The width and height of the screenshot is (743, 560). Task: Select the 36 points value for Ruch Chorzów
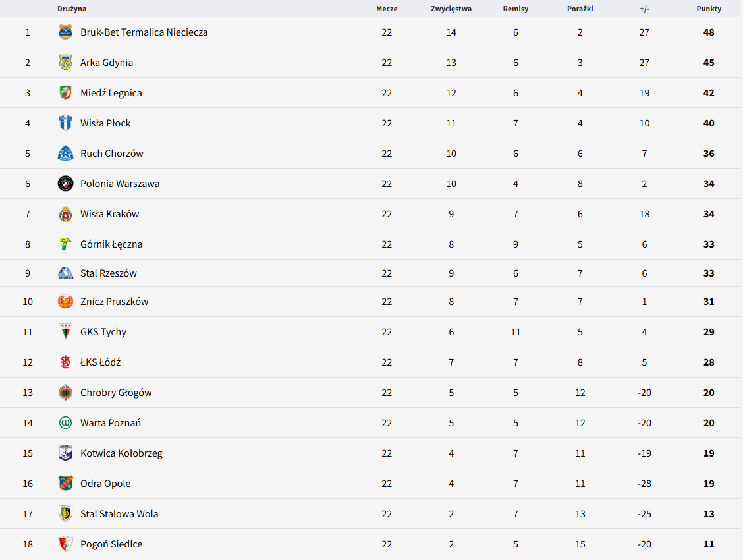tap(709, 154)
